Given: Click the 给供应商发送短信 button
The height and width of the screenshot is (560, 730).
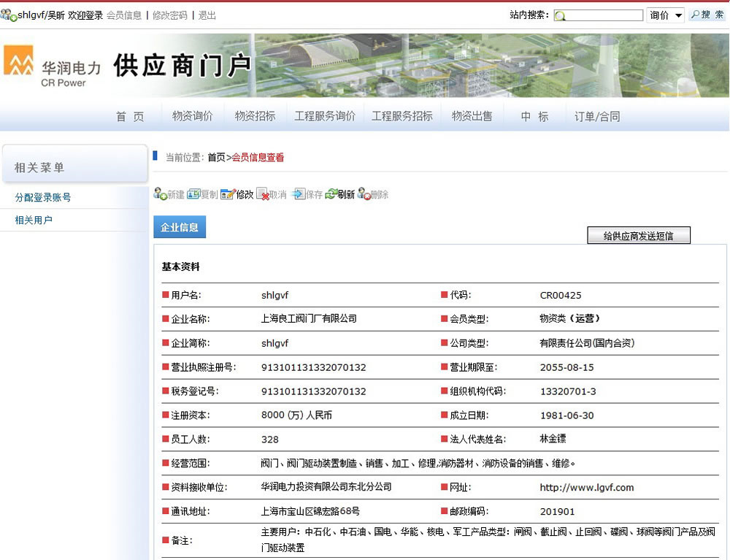Looking at the screenshot, I should click(638, 234).
